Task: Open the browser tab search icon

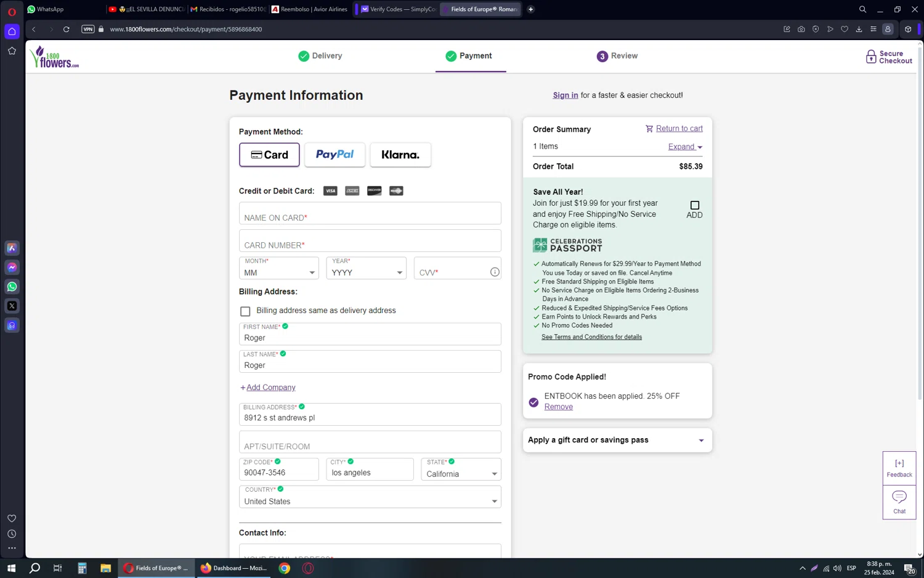Action: click(862, 9)
